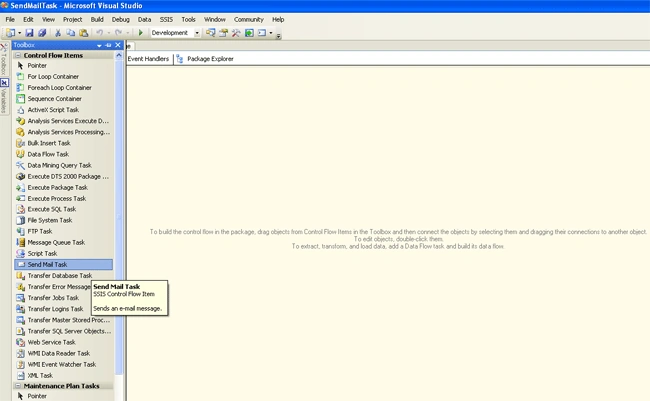The height and width of the screenshot is (401, 650).
Task: Click the Save toolbar icon
Action: tap(29, 33)
